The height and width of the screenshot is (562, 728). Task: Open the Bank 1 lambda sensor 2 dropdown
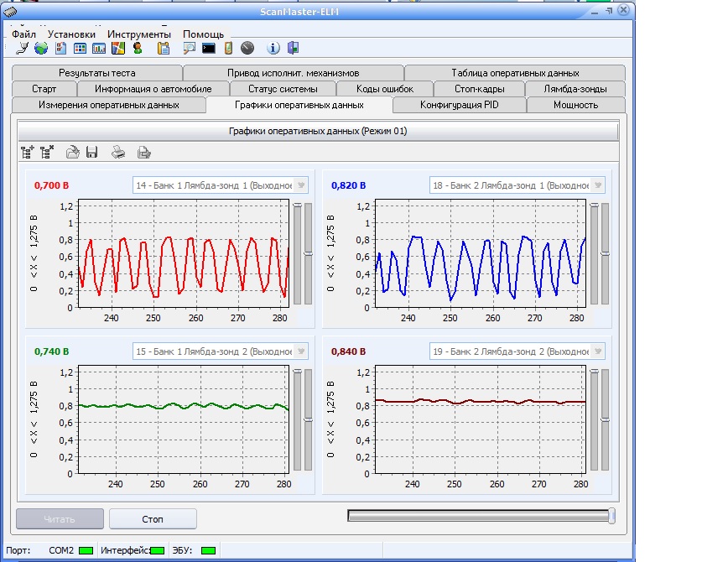click(301, 351)
